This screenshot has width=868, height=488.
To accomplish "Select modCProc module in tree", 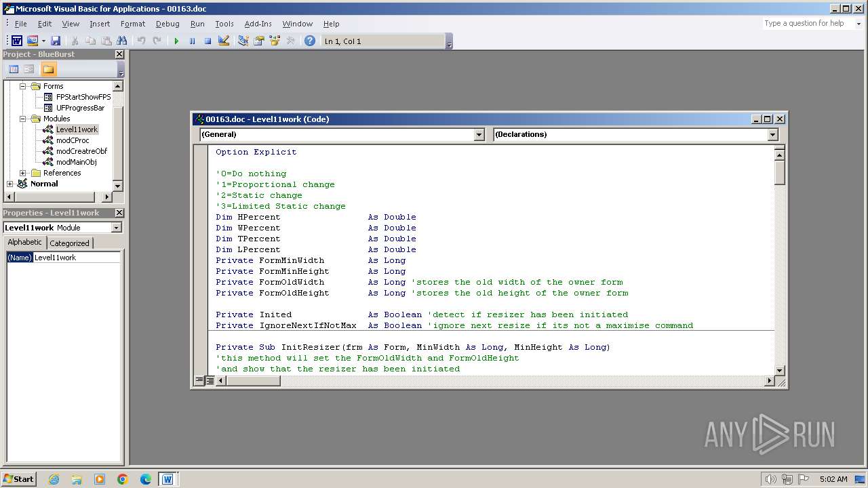I will pyautogui.click(x=72, y=140).
